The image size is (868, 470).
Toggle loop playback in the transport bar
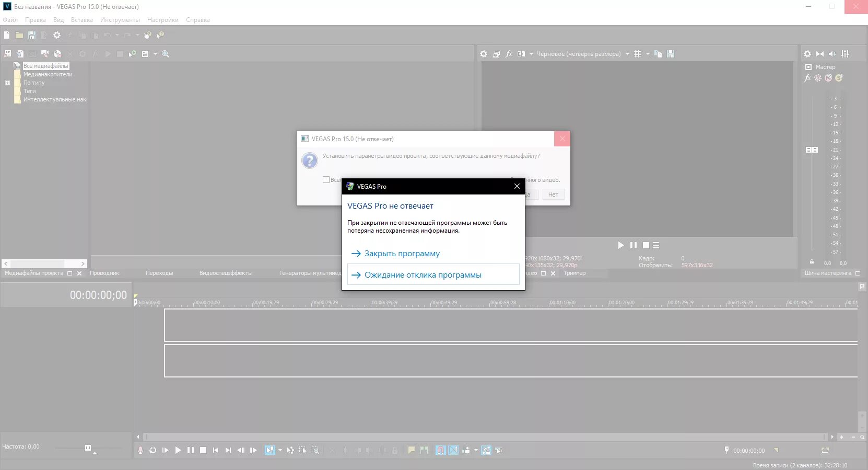click(x=153, y=450)
